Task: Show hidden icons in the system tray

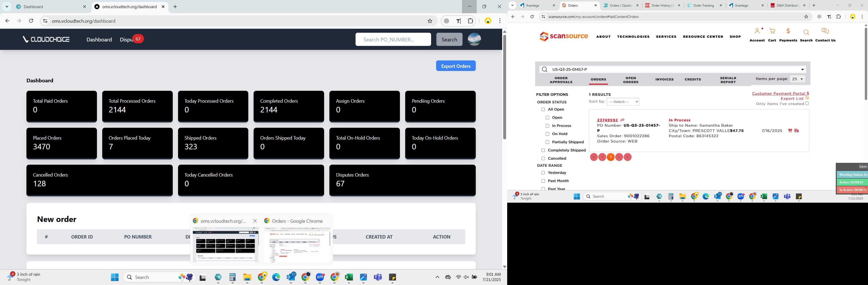Action: [x=437, y=277]
